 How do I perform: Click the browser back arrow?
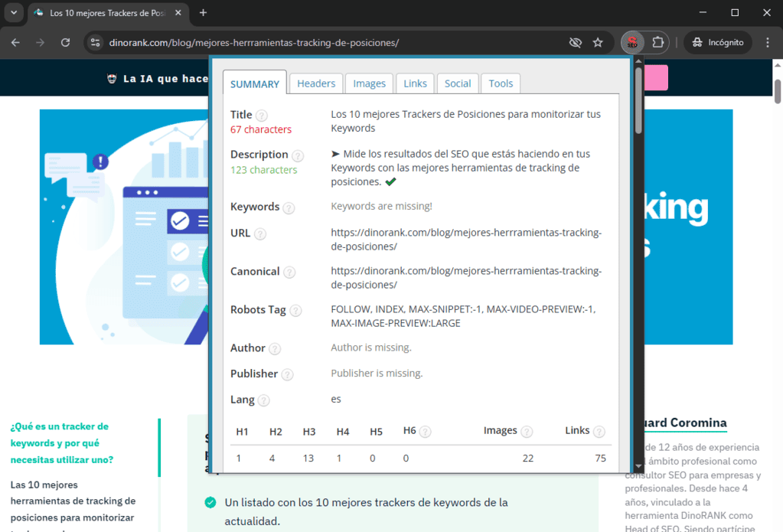[x=15, y=43]
